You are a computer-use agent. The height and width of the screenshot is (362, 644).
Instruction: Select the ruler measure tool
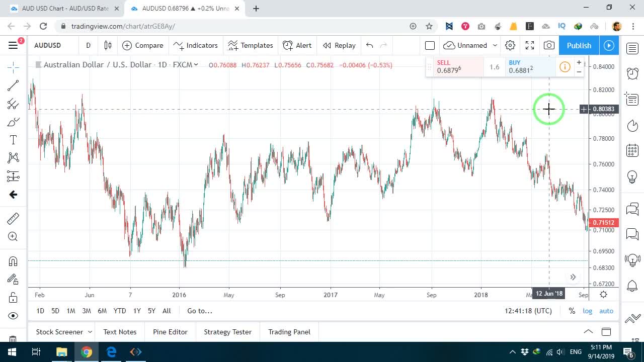pyautogui.click(x=13, y=218)
